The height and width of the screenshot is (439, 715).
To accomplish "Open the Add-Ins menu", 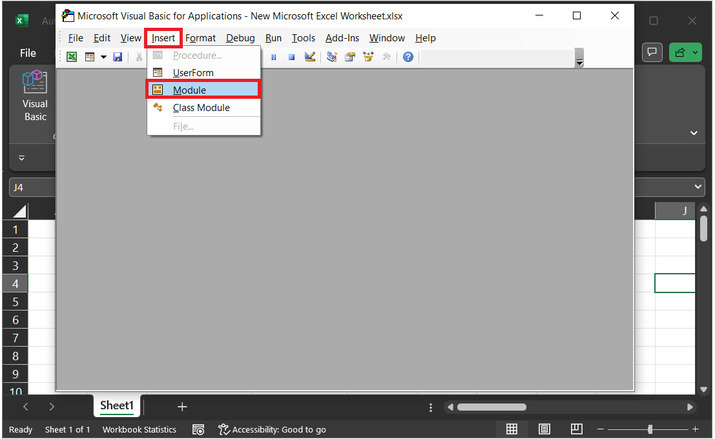I will coord(342,38).
